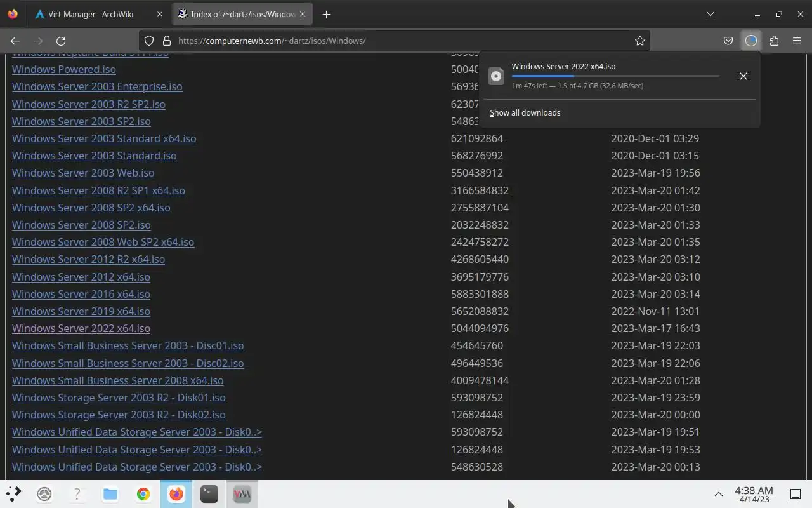812x508 pixels.
Task: Click date 2022-Nov-11 13:01
Action: click(x=655, y=311)
